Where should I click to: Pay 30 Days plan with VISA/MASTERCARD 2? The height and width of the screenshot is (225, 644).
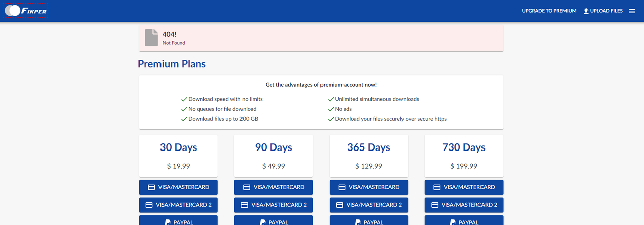click(179, 205)
